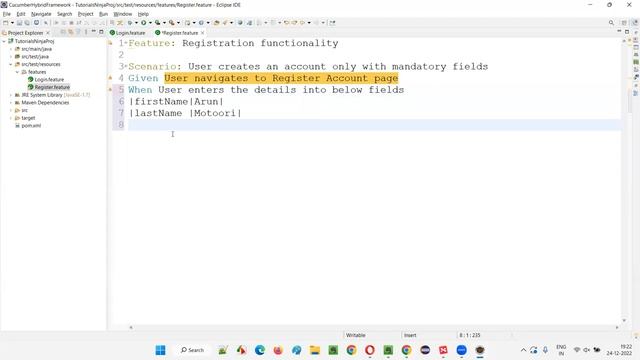This screenshot has width=640, height=360.
Task: Click the warning marker on line 5
Action: pos(110,89)
